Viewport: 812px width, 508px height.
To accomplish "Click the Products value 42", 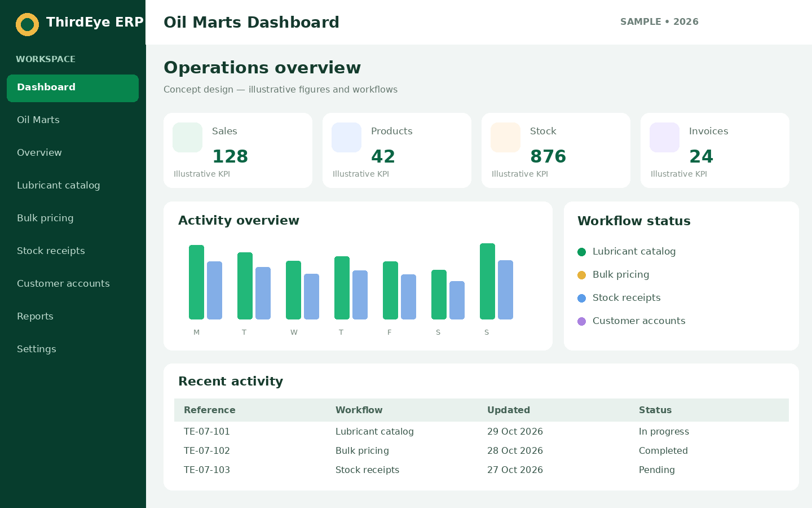I will (x=383, y=156).
